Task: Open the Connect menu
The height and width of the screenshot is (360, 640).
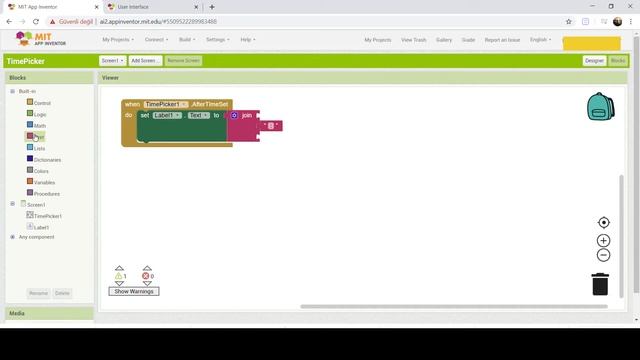Action: tap(156, 40)
